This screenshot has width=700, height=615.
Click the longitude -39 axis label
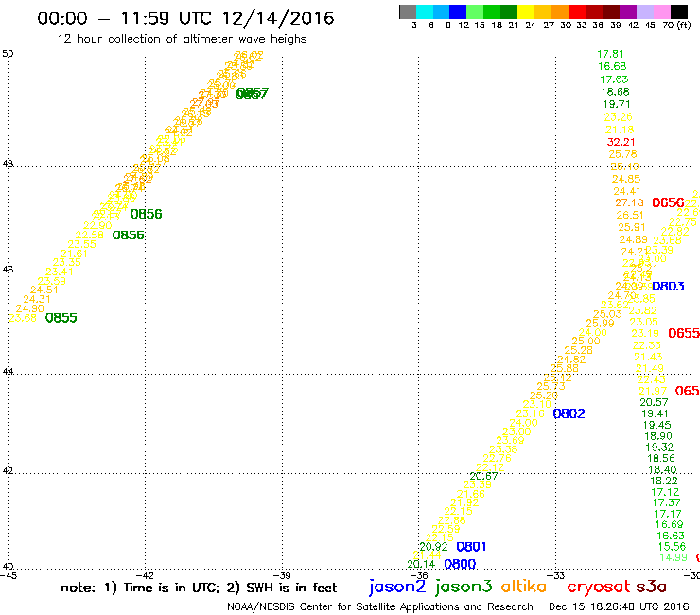click(x=282, y=576)
